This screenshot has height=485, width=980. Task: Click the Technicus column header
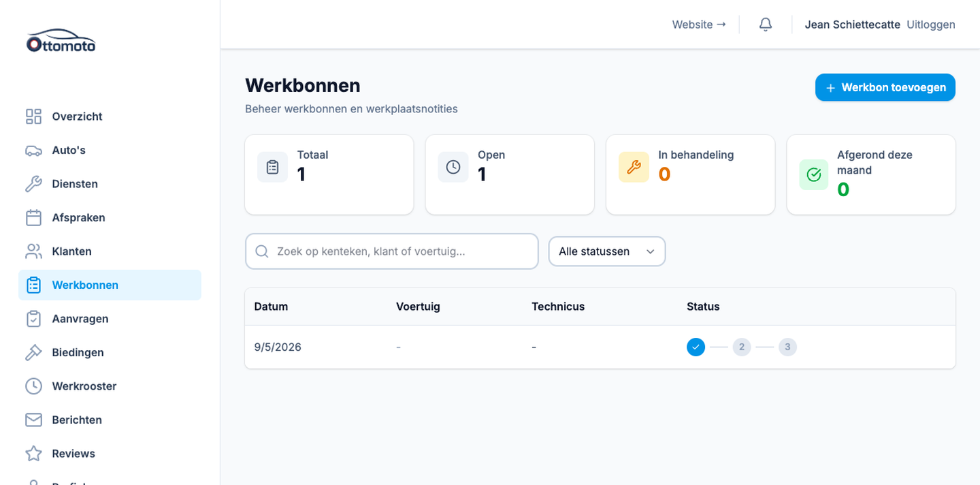pos(558,307)
